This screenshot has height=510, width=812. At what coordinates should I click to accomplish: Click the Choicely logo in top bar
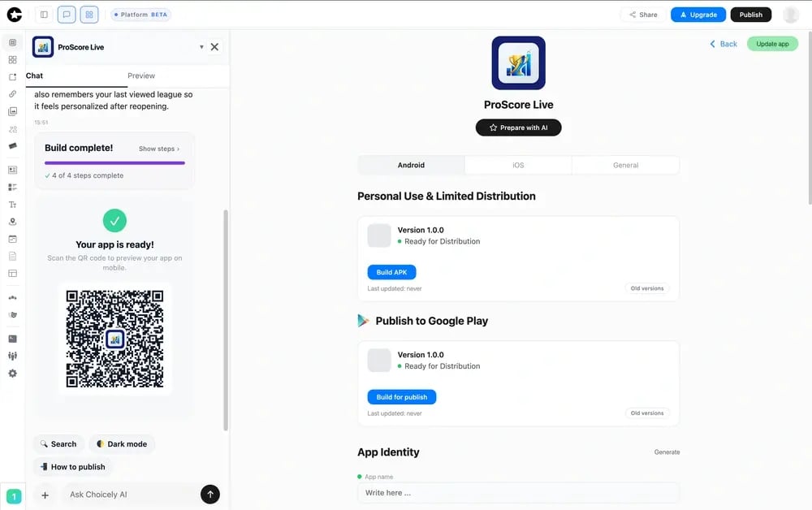click(x=15, y=15)
